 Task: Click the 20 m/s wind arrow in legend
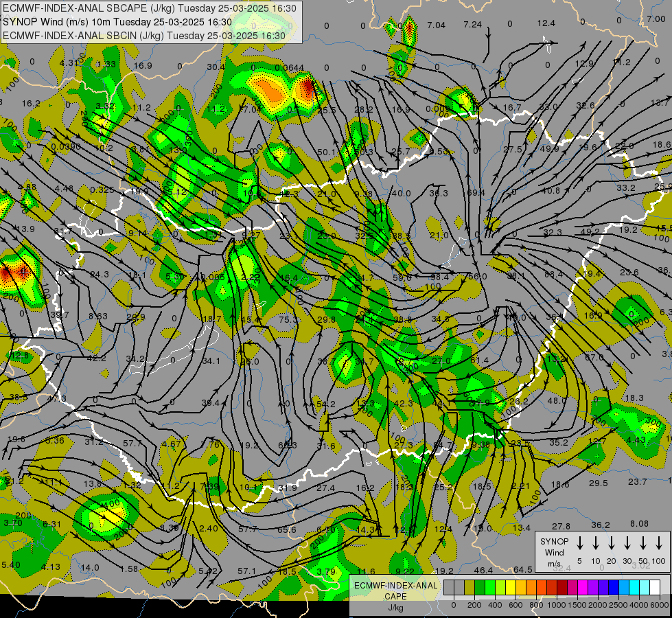pyautogui.click(x=611, y=543)
